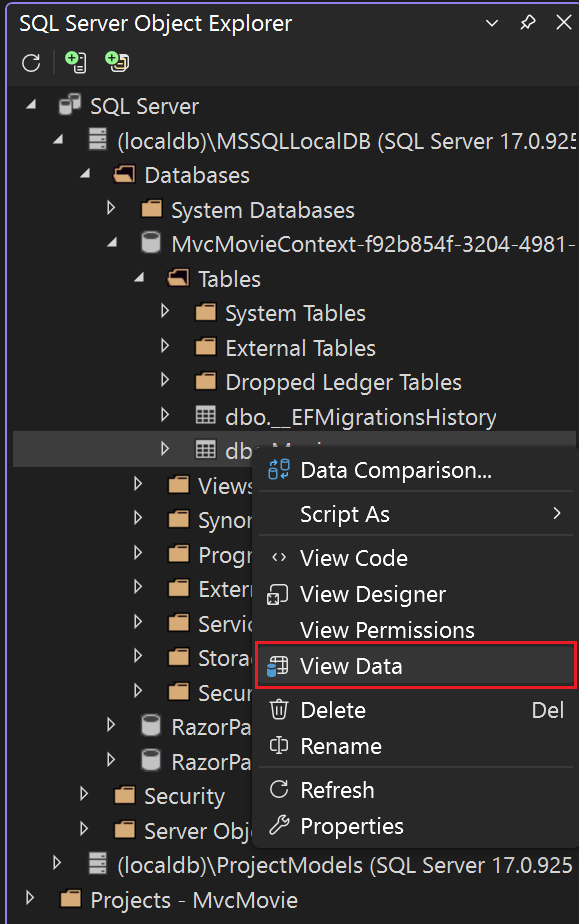Expand the (localdb)\ProjectModels server node
The width and height of the screenshot is (579, 924).
[57, 863]
